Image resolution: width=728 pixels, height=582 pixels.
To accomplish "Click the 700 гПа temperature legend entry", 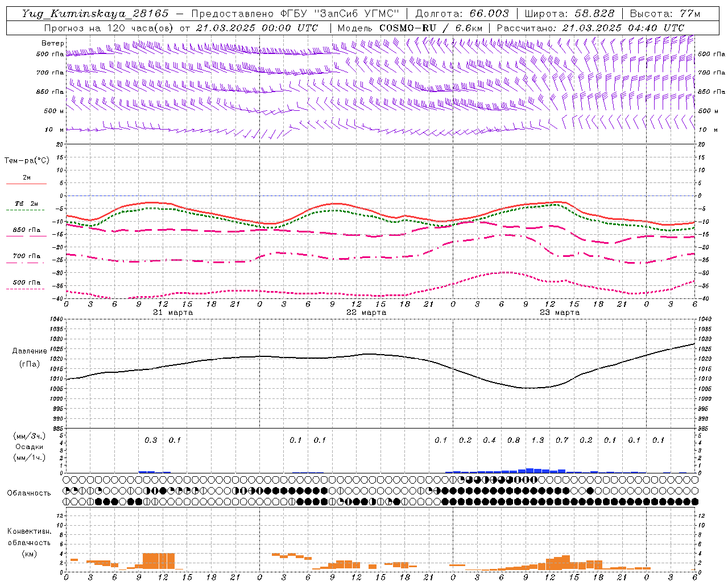I will click(x=27, y=256).
